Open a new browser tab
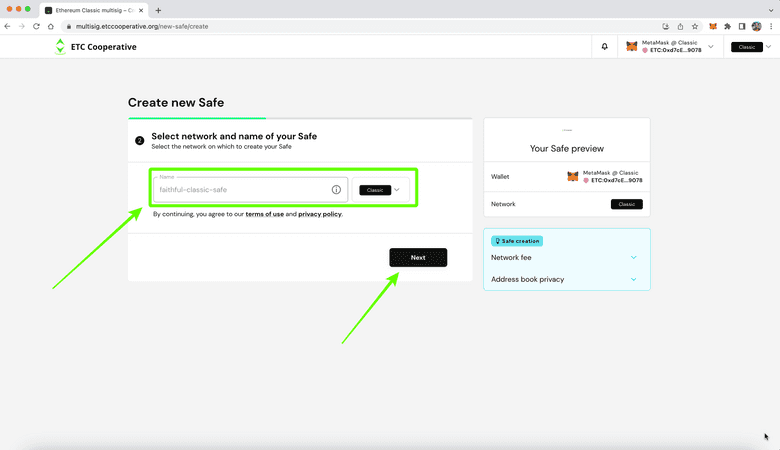Viewport: 780px width, 450px height. 158,9
